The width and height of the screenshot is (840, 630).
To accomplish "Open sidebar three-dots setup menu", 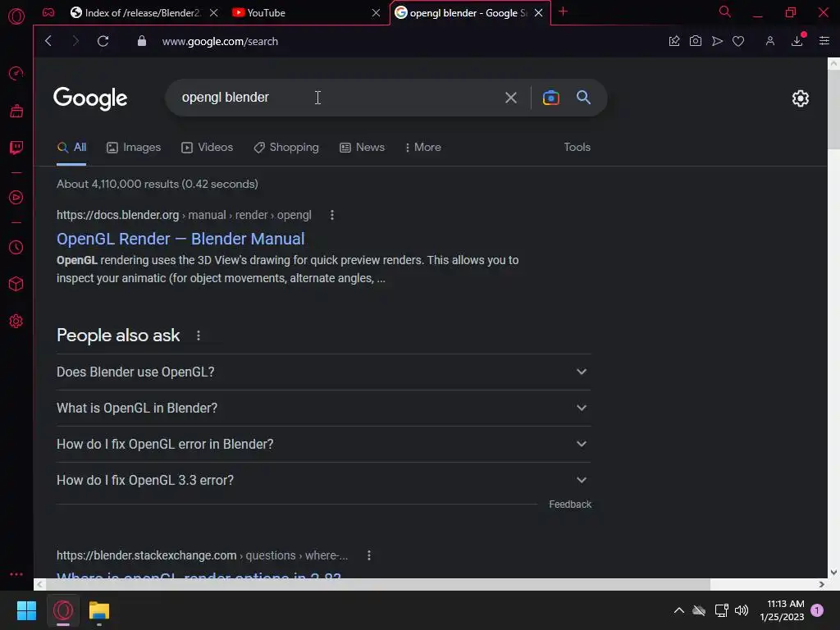I will point(16,573).
